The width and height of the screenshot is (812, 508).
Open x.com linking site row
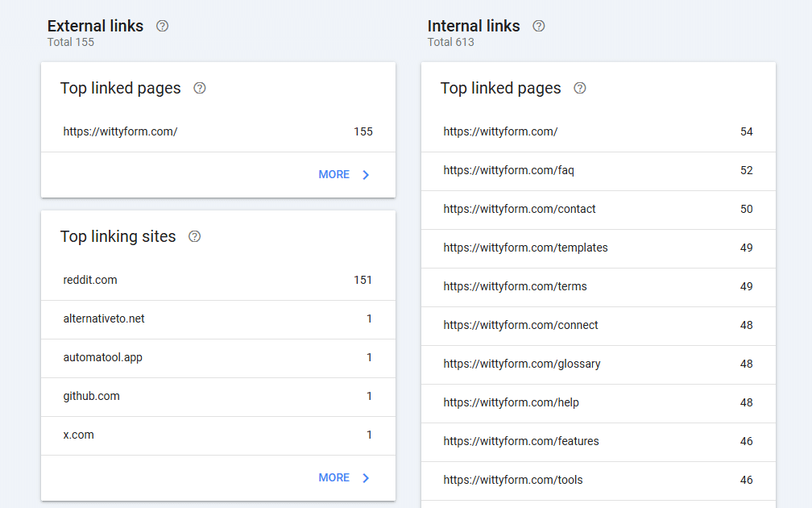pyautogui.click(x=218, y=435)
